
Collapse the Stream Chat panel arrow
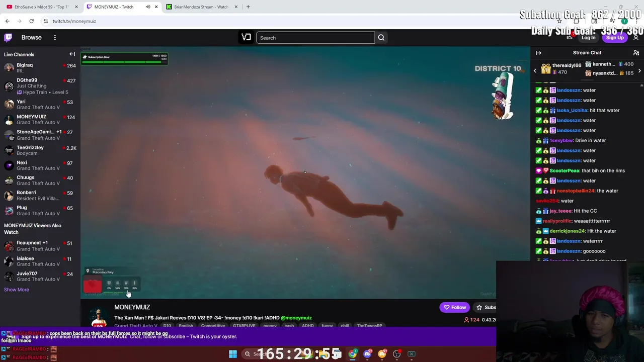[x=538, y=53]
